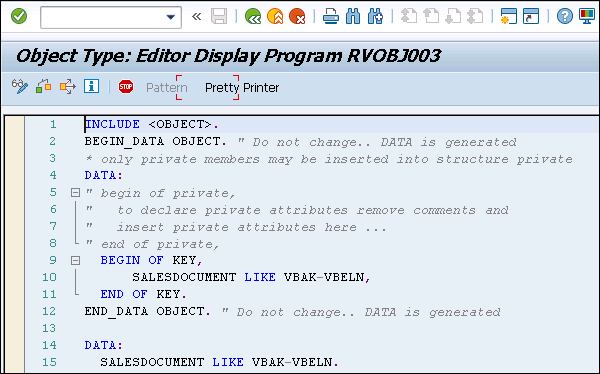600x374 pixels.
Task: Click SALESDOCUMENT on line 15
Action: pyautogui.click(x=152, y=362)
